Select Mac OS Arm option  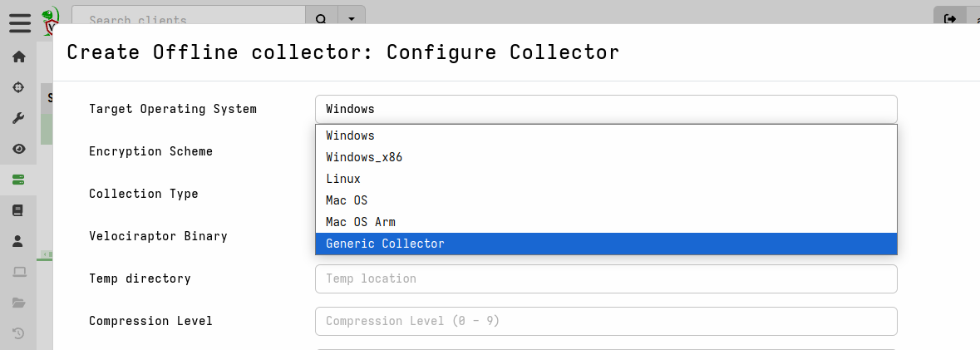click(x=361, y=222)
